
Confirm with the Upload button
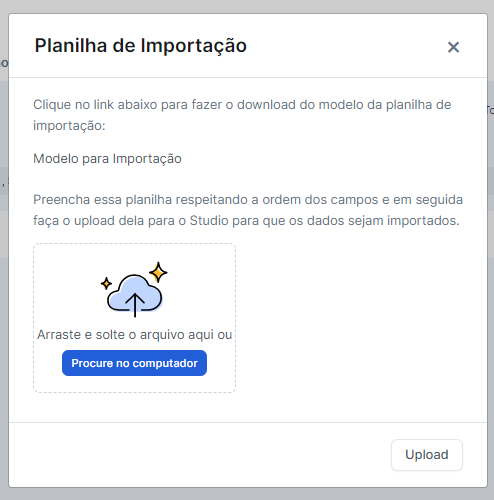pos(427,455)
